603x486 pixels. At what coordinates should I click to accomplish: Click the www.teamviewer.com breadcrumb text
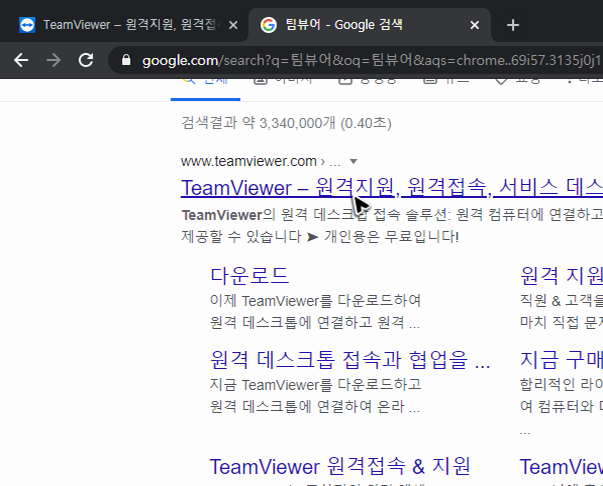point(249,161)
